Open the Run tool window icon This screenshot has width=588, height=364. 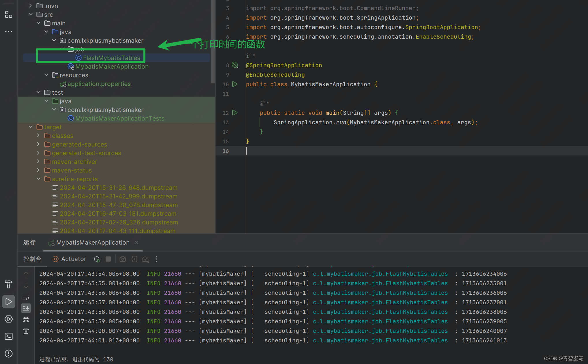(9, 302)
